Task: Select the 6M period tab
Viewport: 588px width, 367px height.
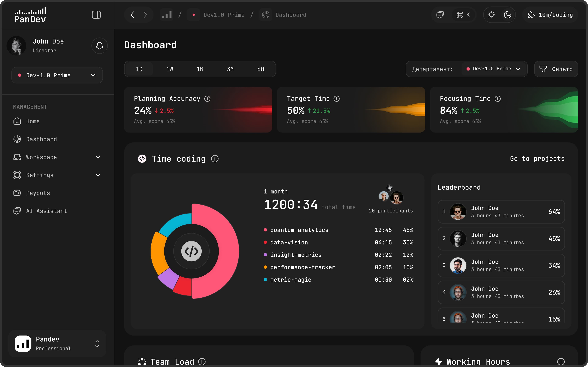Action: tap(260, 69)
